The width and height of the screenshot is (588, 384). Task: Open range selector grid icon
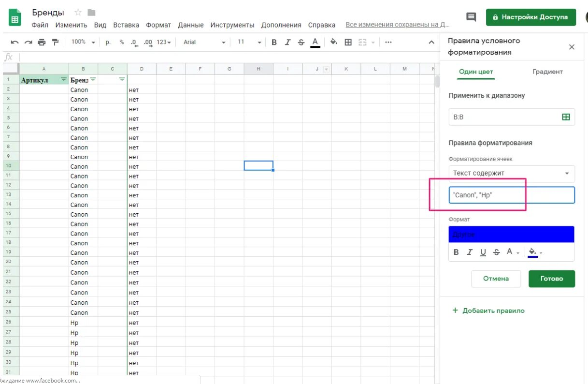point(566,117)
